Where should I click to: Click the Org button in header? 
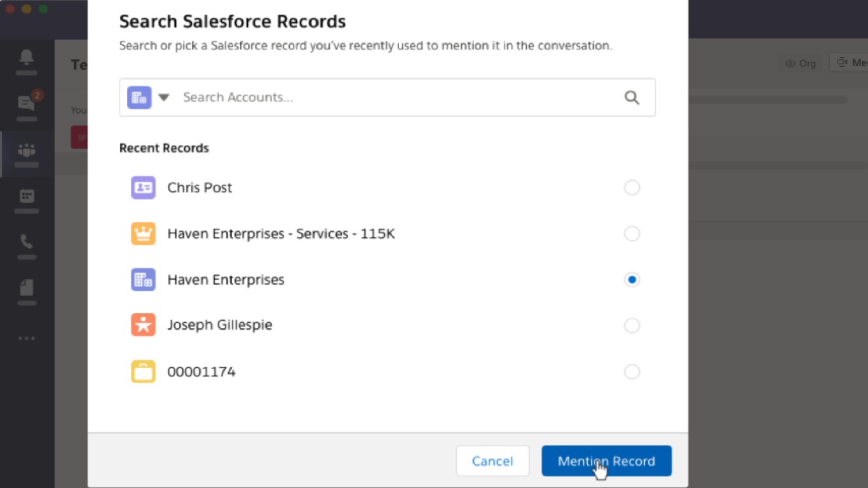tap(801, 63)
